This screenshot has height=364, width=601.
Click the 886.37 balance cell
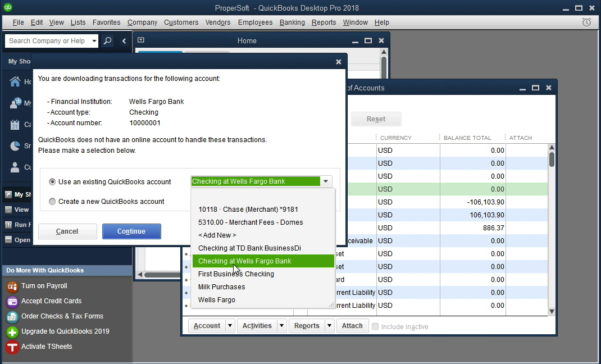(472, 228)
